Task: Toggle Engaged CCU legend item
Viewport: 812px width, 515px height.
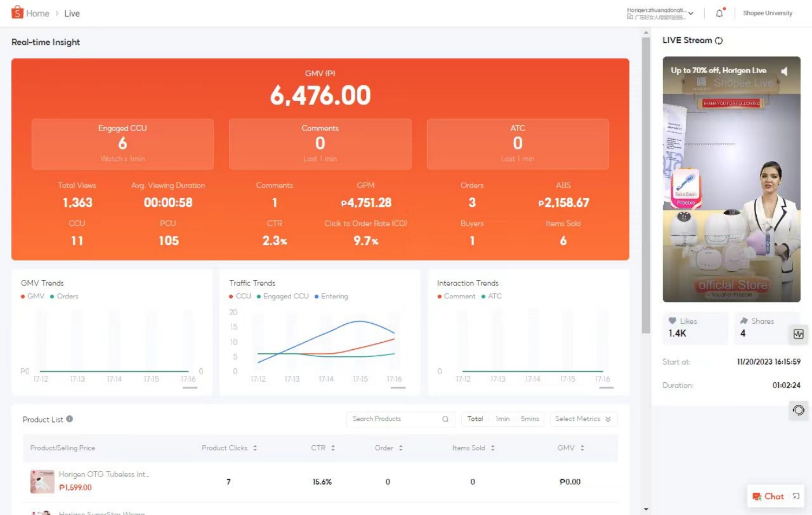Action: (283, 296)
